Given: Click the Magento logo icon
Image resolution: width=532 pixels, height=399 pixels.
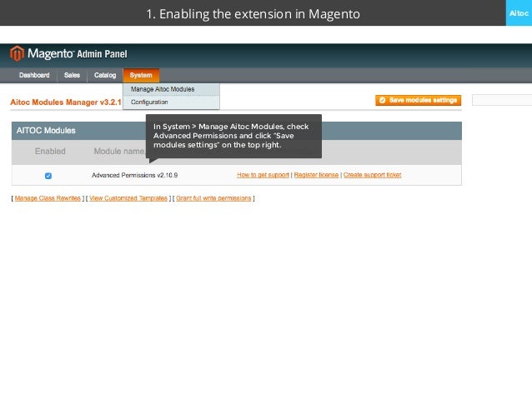Looking at the screenshot, I should (17, 53).
